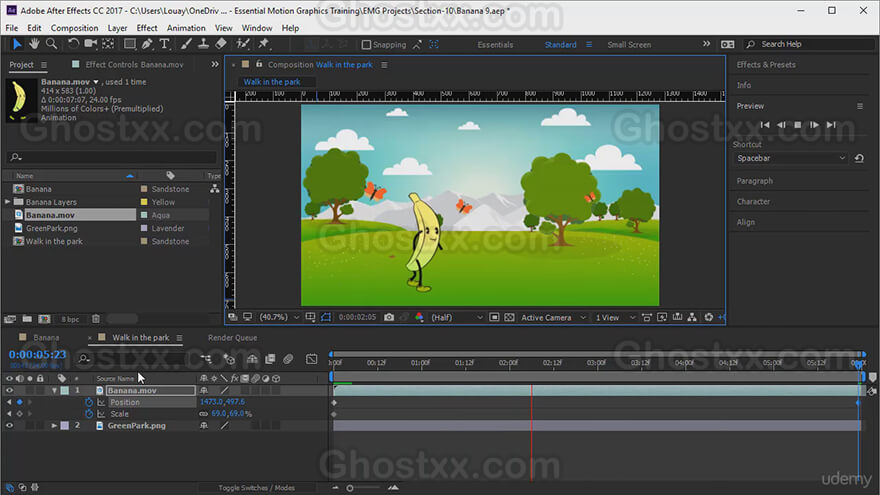Select the Brush tool
The image size is (880, 495).
[186, 44]
